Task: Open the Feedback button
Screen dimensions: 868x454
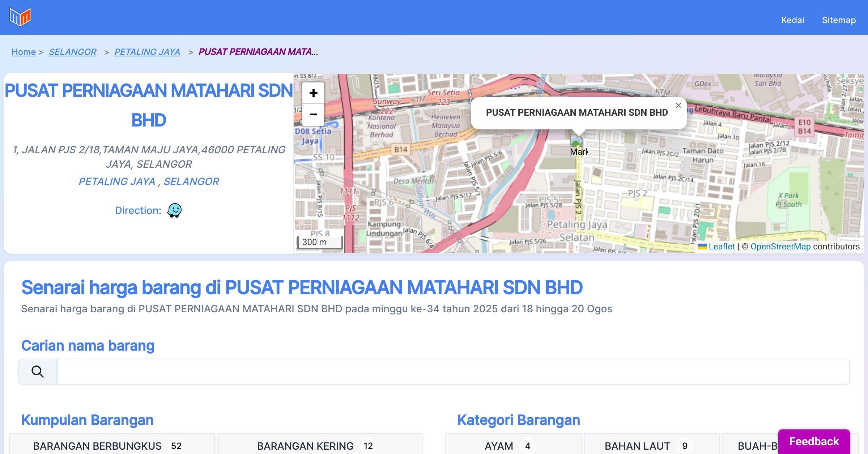Action: tap(814, 441)
